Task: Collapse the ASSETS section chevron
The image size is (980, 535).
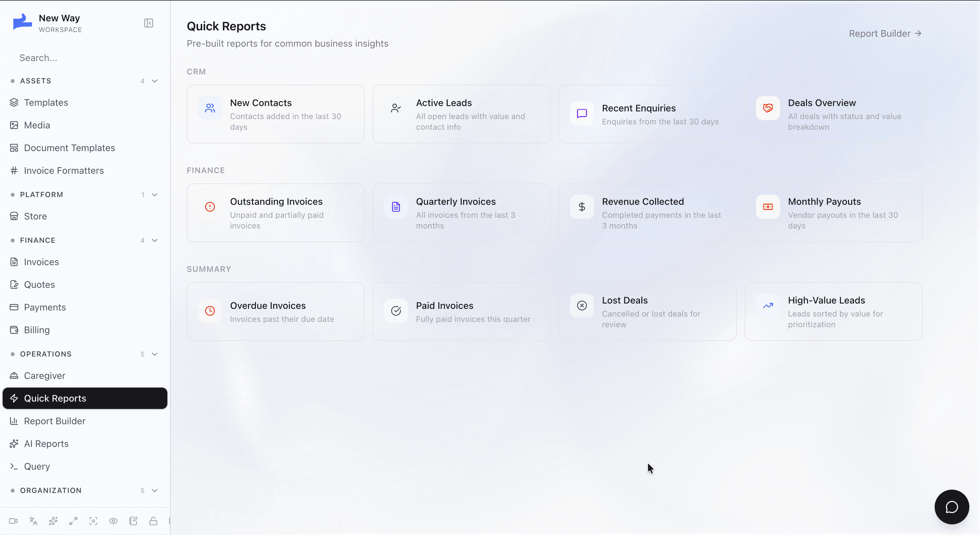Action: [155, 81]
